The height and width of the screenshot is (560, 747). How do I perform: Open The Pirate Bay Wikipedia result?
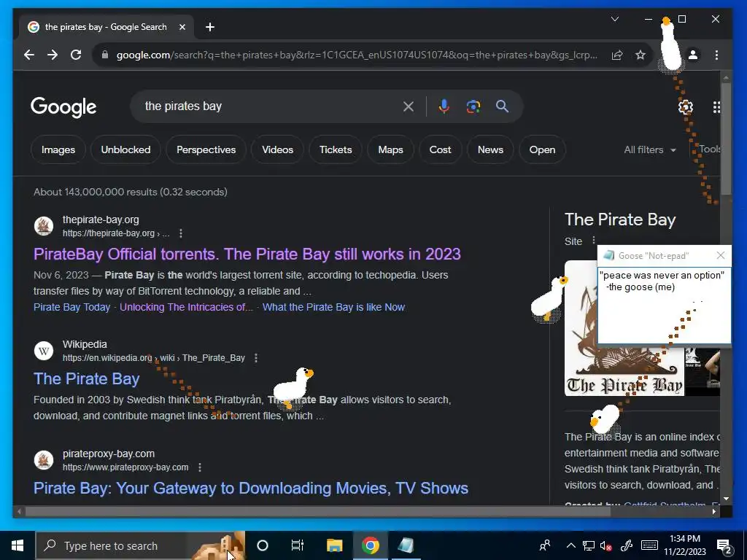tap(87, 378)
